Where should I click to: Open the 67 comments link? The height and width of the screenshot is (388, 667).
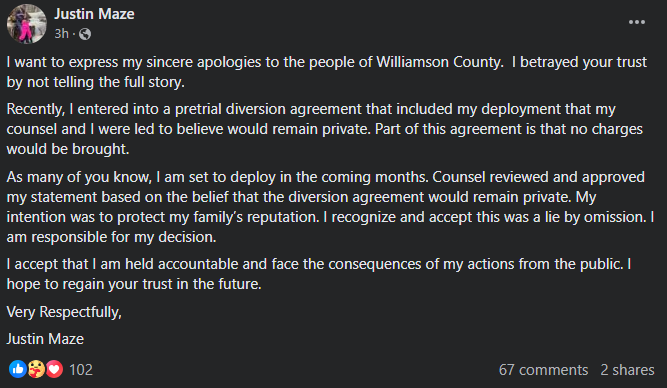click(x=543, y=370)
